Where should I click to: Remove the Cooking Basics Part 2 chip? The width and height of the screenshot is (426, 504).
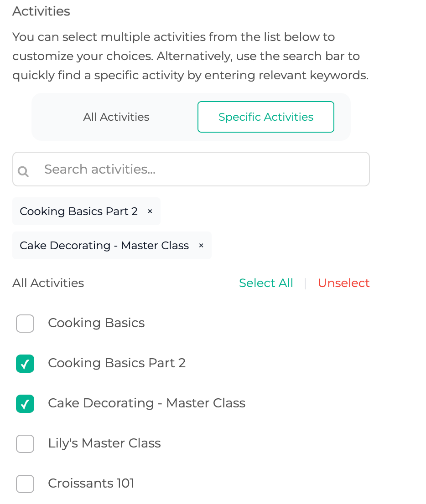150,211
